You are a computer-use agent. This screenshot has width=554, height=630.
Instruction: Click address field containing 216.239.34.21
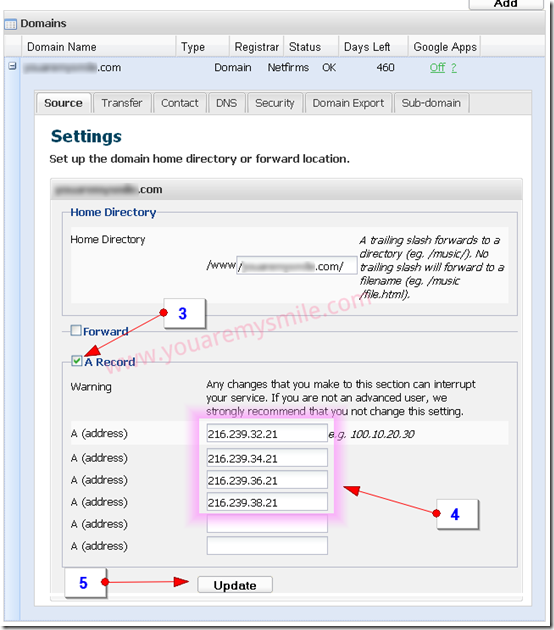tap(267, 458)
